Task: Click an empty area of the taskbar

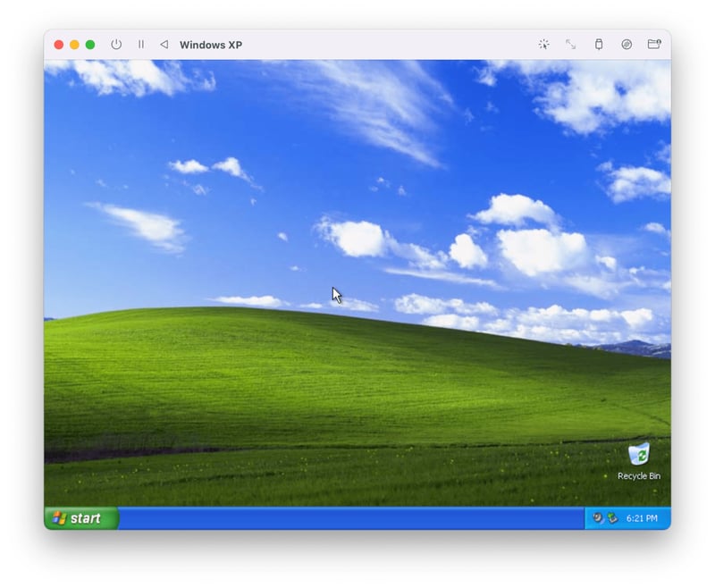Action: [357, 518]
